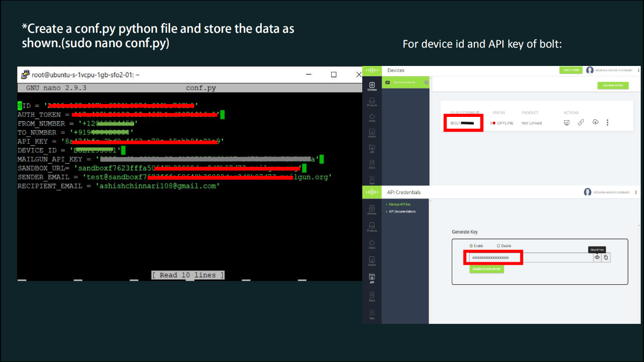Minimize the PuTTY terminal window
The width and height of the screenshot is (644, 362).
[309, 75]
